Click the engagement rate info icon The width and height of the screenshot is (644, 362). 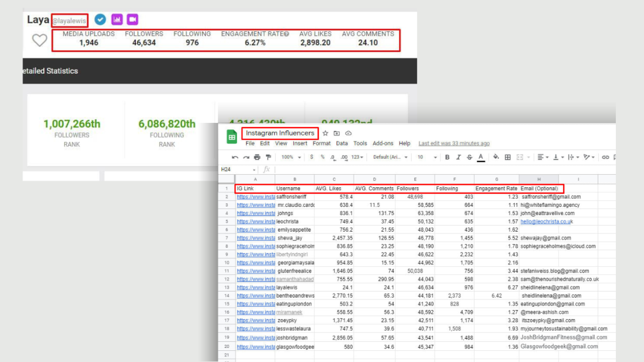pyautogui.click(x=286, y=34)
